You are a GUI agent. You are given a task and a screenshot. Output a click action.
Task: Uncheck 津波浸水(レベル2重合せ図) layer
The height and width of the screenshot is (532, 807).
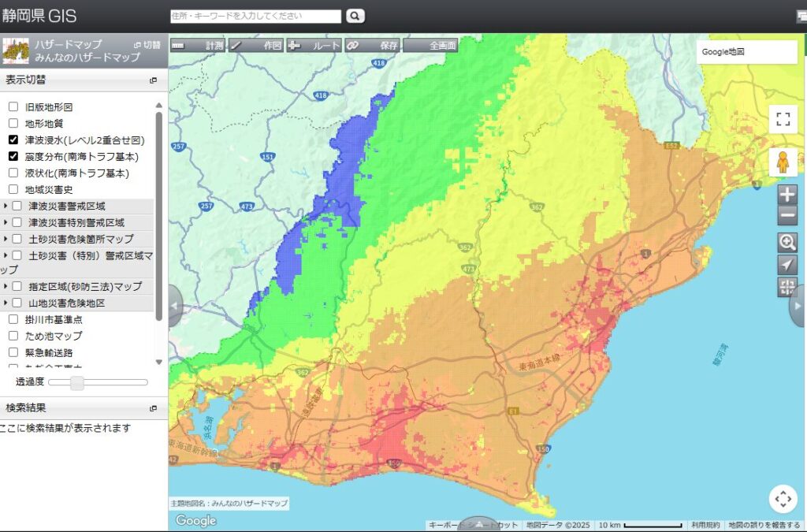pos(13,140)
